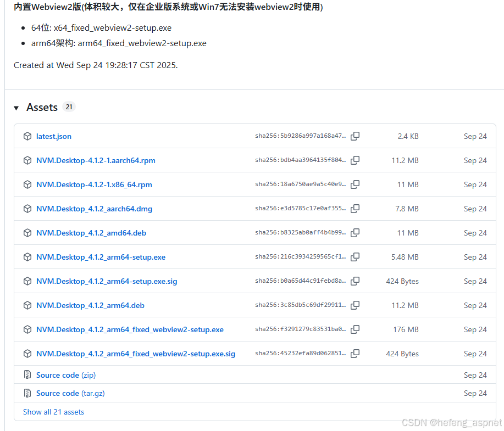Click sha256:e3d5785c17e0af355 hash text
This screenshot has width=504, height=431.
(x=301, y=209)
